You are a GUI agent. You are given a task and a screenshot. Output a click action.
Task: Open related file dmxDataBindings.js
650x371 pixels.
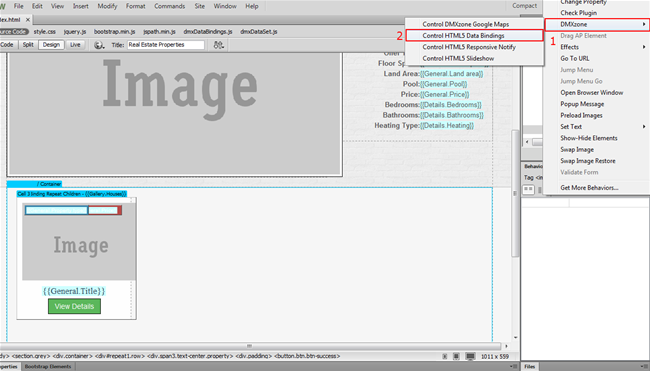pos(208,32)
